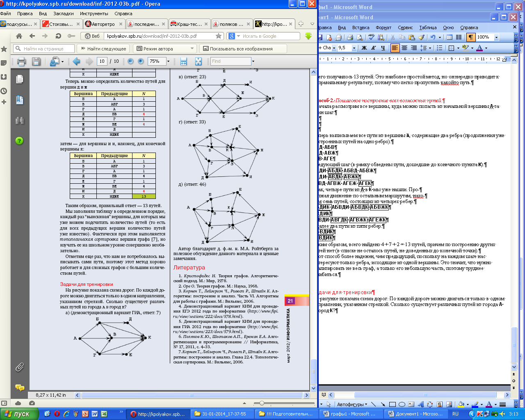
Task: Open Opera Закладки menu
Action: [x=64, y=14]
